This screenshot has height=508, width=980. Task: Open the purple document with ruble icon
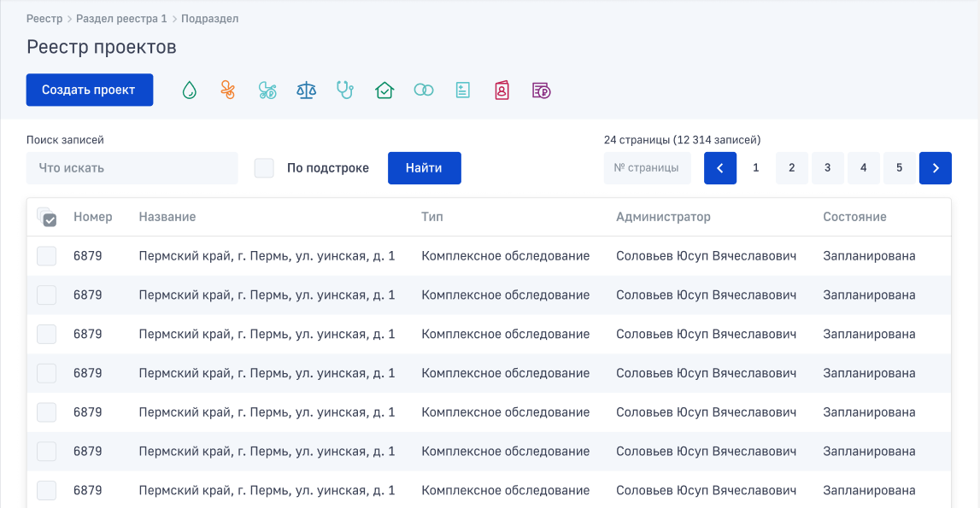point(541,89)
